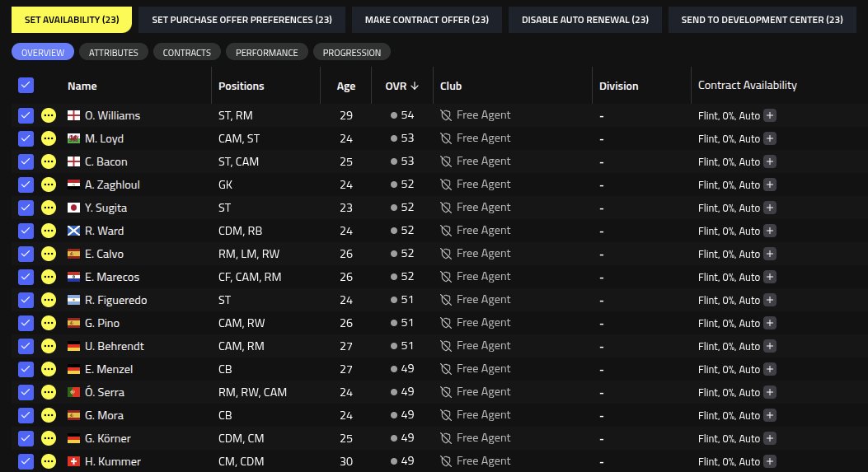Click the free agent icon for G. Körner
Viewport: 868px width, 472px height.
(446, 438)
